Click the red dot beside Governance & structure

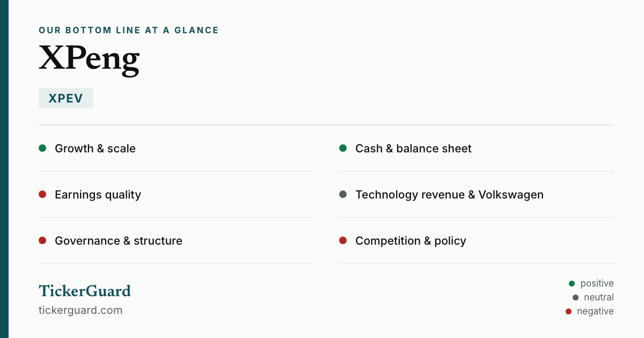42,240
